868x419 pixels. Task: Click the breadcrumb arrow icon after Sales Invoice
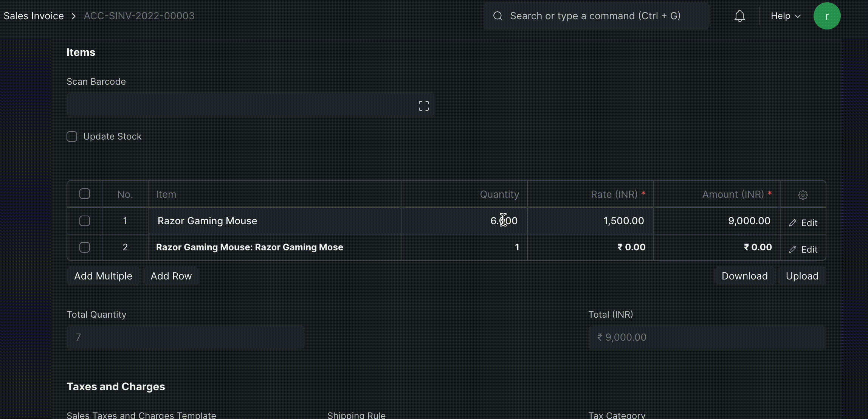coord(74,16)
